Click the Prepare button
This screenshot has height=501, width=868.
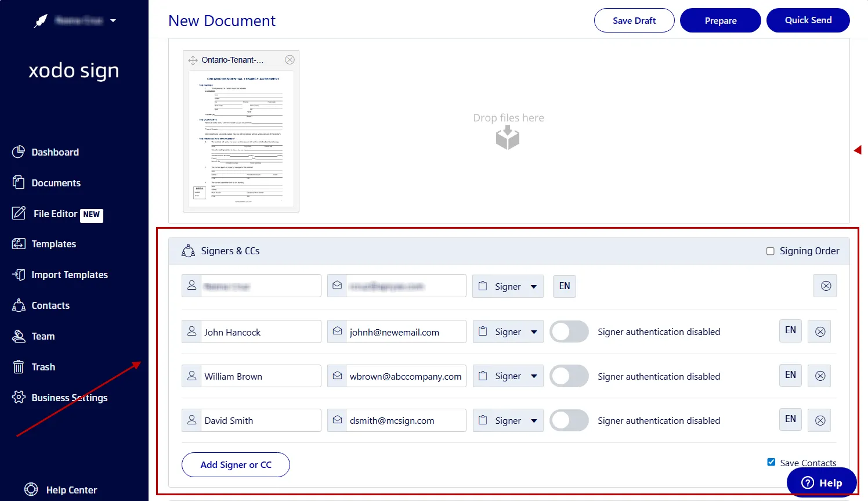pos(721,20)
